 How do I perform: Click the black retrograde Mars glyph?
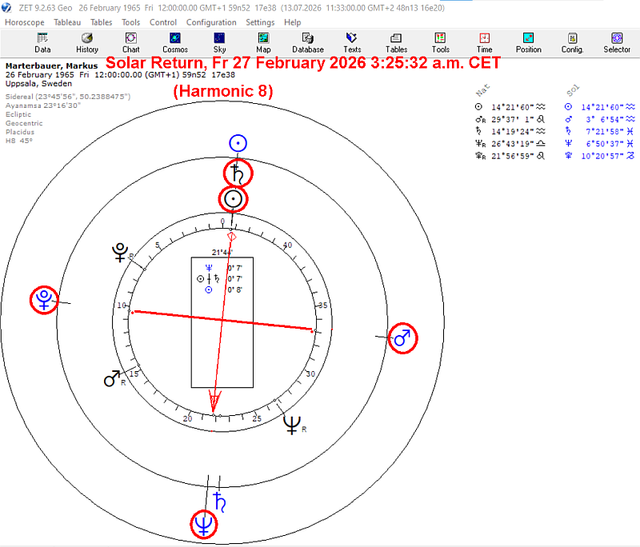coord(112,378)
